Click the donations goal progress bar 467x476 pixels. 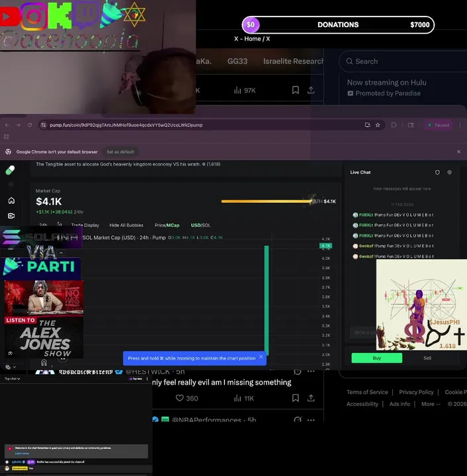click(x=338, y=25)
